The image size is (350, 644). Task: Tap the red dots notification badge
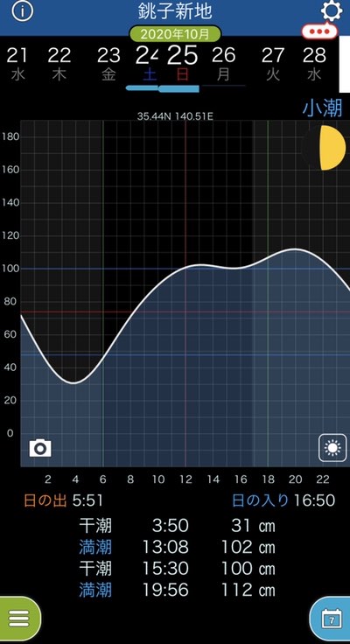point(319,31)
